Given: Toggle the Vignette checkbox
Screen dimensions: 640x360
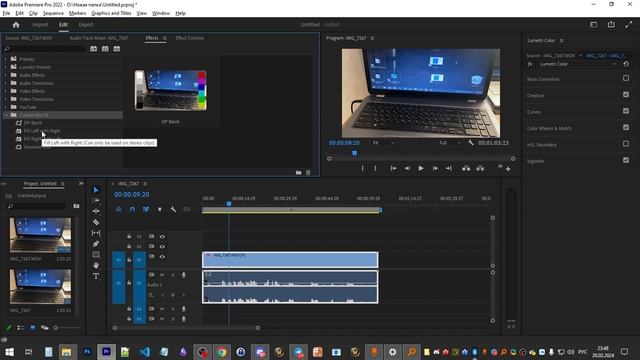Looking at the screenshot, I should [x=626, y=160].
